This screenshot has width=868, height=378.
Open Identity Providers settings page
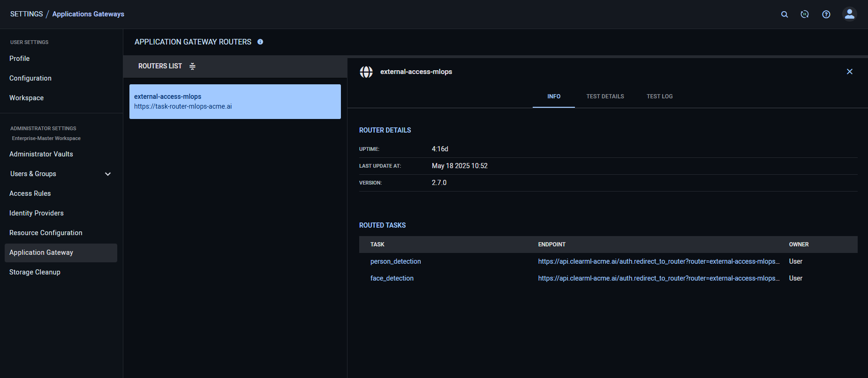(x=37, y=213)
